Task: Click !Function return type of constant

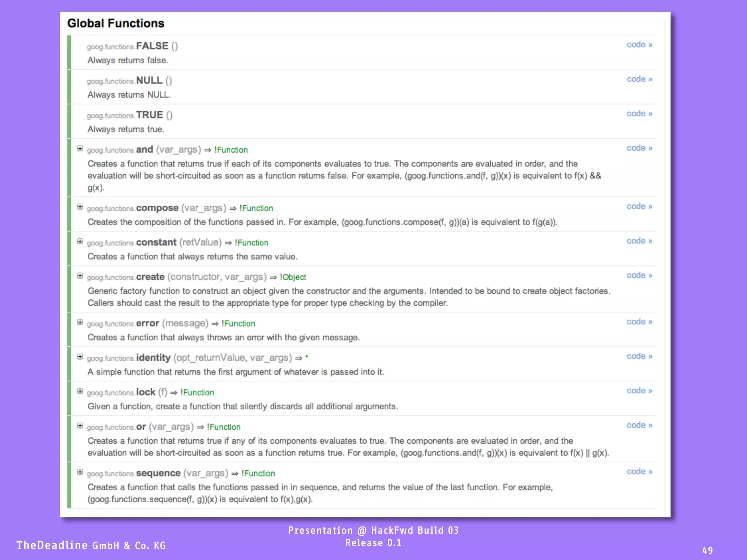Action: point(251,243)
